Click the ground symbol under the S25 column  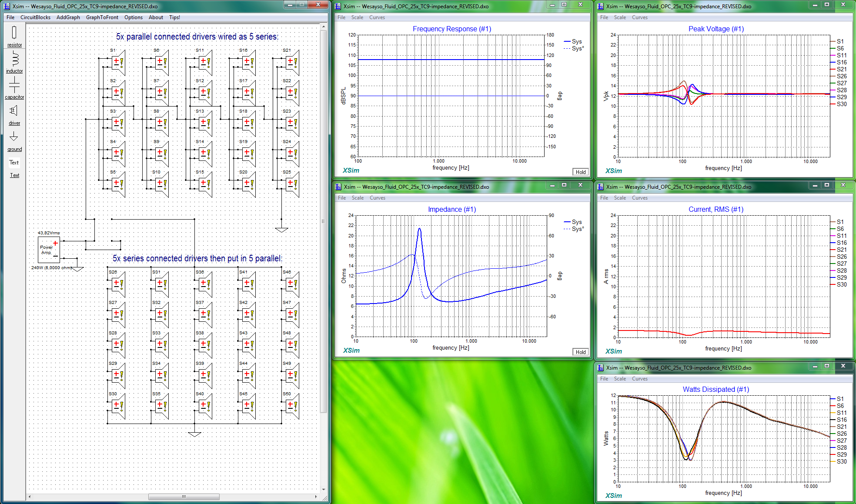(281, 230)
